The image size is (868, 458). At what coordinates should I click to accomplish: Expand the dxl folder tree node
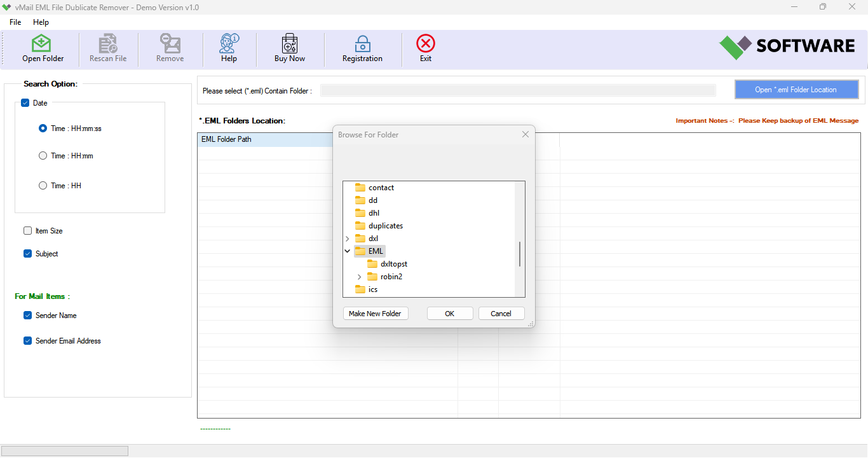point(347,239)
